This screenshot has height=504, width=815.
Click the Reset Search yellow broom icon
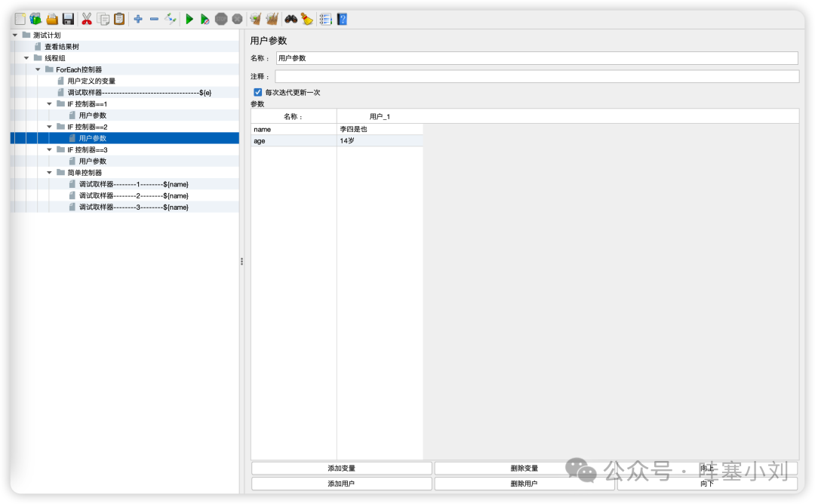tap(306, 19)
